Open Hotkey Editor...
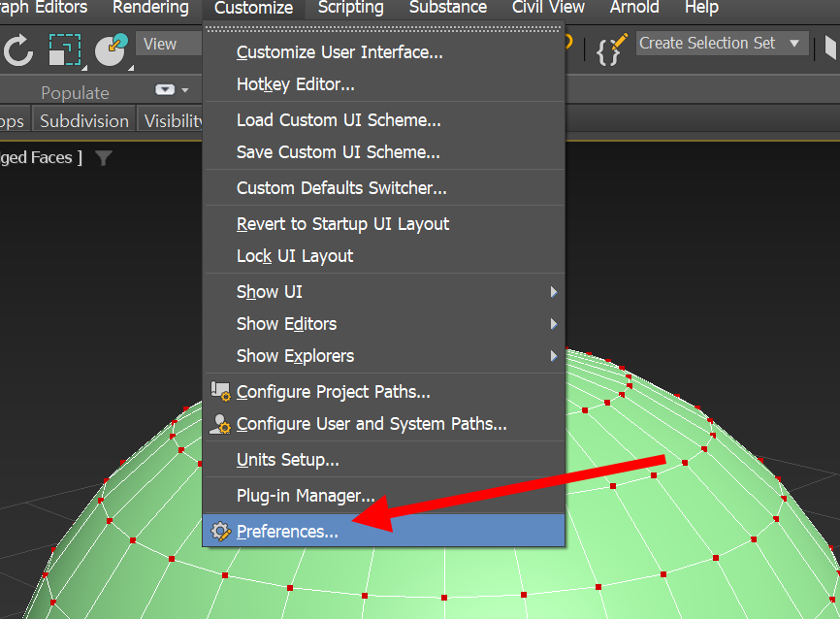Viewport: 840px width, 619px height. point(383,84)
